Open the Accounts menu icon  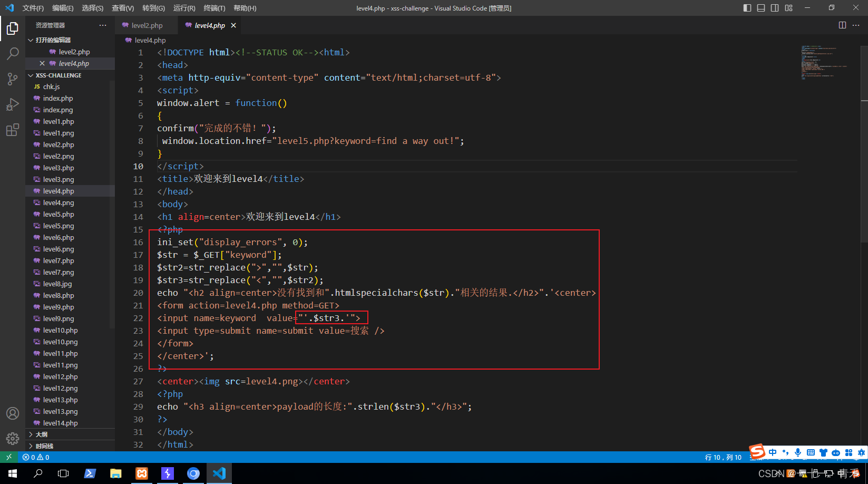(x=13, y=413)
